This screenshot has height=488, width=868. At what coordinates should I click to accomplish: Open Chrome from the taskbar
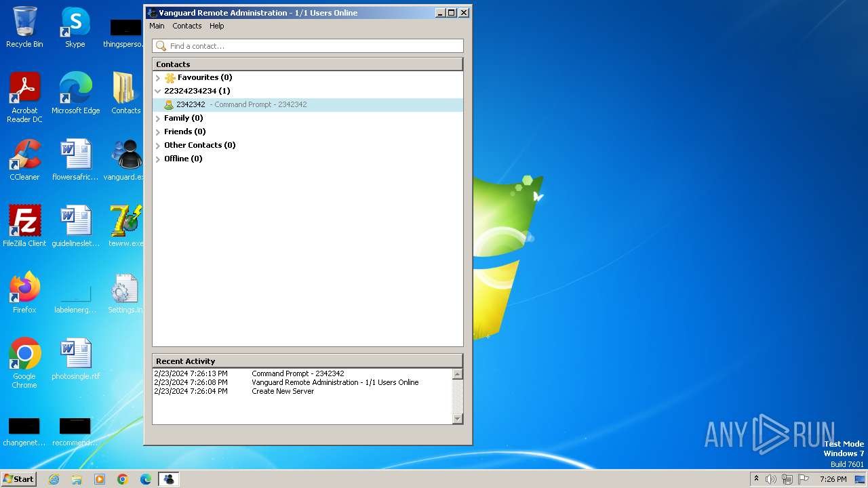point(123,479)
